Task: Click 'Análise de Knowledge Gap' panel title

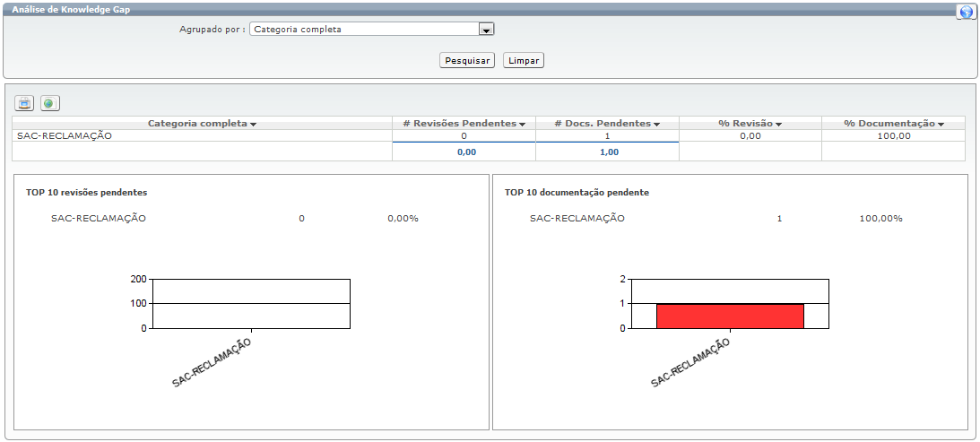Action: coord(59,8)
